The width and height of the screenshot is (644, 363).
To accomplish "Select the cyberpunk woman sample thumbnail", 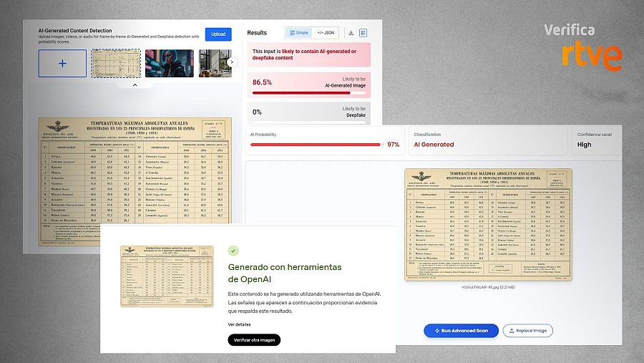I will pos(169,63).
